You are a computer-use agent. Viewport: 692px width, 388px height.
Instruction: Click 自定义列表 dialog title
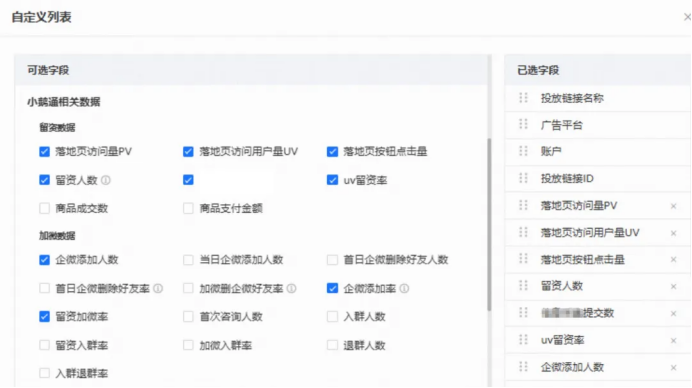coord(41,17)
